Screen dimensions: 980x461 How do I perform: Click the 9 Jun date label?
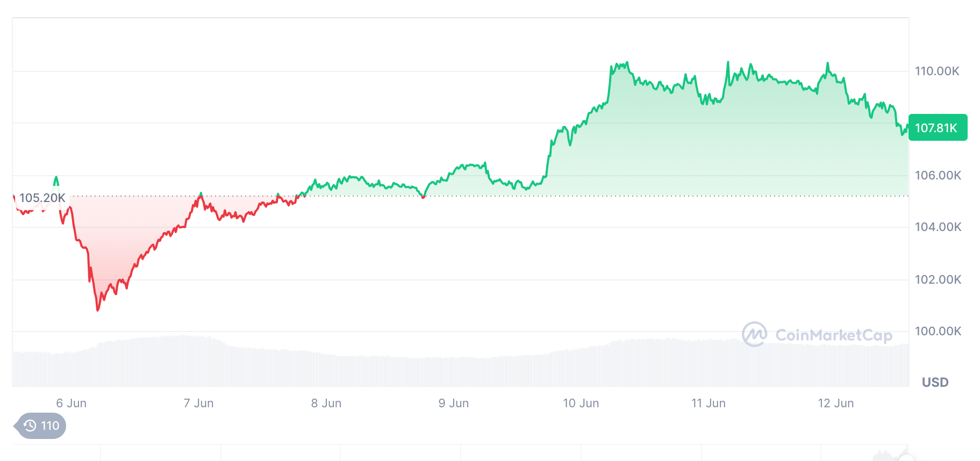[x=453, y=403]
